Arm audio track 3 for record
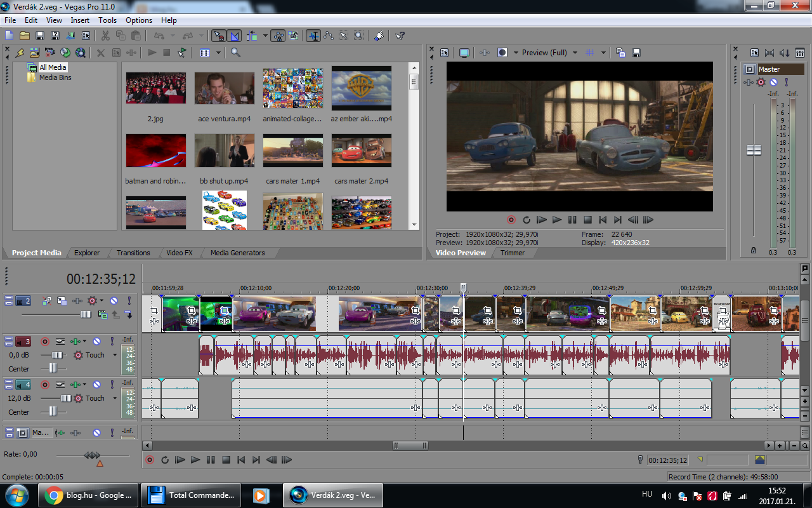This screenshot has width=812, height=508. (45, 341)
